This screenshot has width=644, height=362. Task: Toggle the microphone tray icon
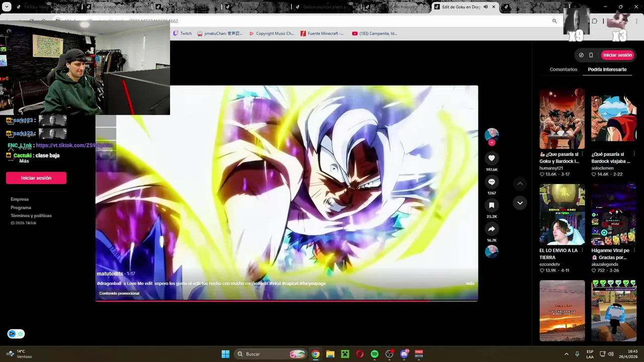coord(577,354)
